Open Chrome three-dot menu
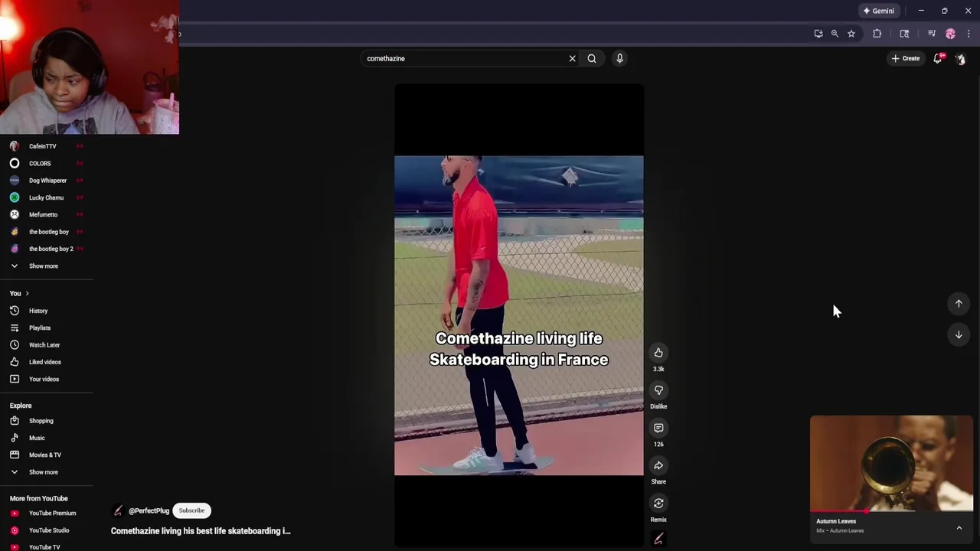The height and width of the screenshot is (551, 980). click(969, 34)
